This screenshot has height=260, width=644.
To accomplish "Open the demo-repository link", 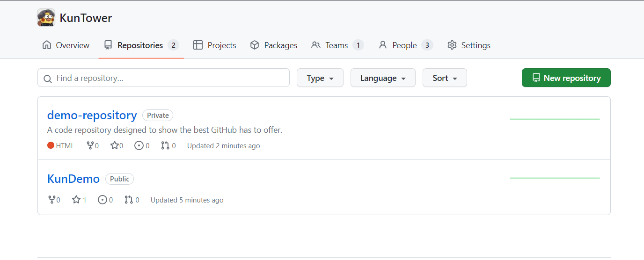I will pos(92,115).
